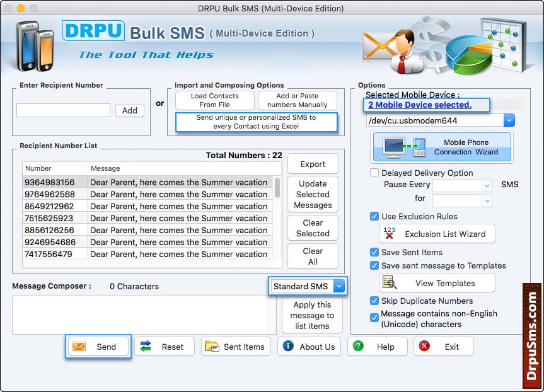Click the About Us info icon
This screenshot has width=544, height=392.
click(288, 346)
